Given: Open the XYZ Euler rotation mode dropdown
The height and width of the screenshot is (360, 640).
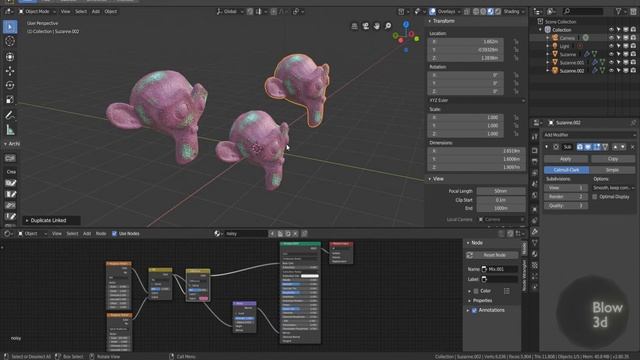Looking at the screenshot, I should [476, 100].
